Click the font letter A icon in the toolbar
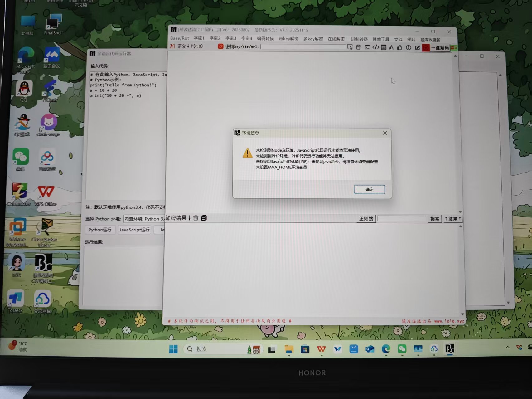 click(391, 47)
